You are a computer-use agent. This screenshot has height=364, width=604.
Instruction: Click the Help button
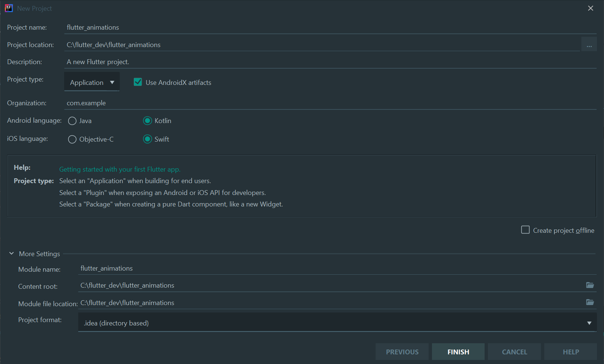(571, 352)
